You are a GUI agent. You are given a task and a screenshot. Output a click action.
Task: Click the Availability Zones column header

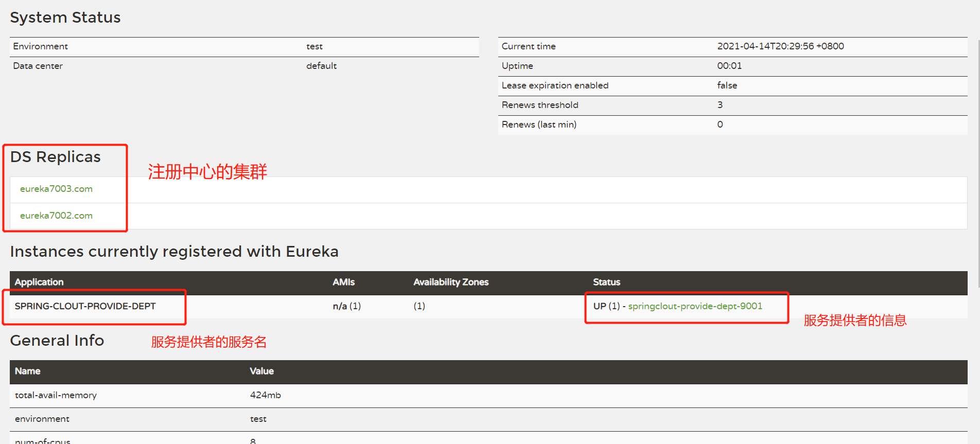click(451, 282)
